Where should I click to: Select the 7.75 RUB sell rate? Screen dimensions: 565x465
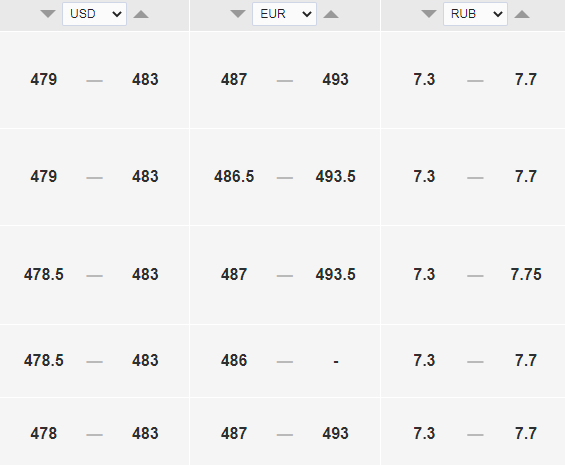526,274
